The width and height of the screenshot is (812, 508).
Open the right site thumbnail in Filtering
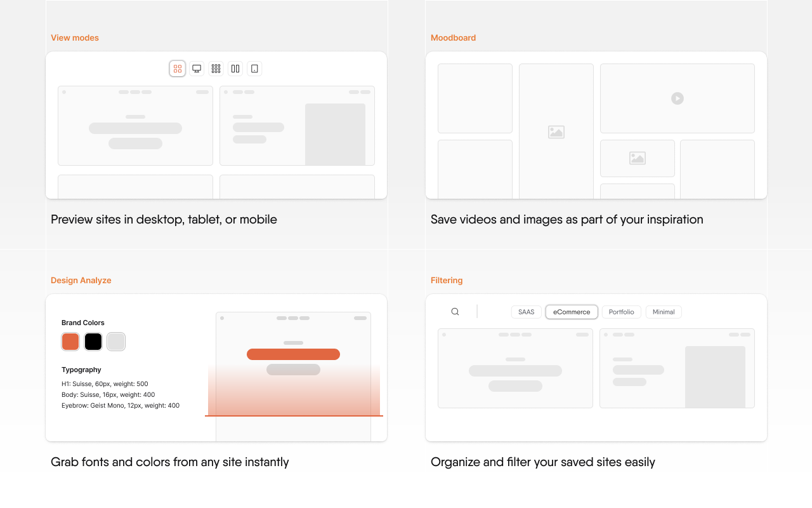677,368
